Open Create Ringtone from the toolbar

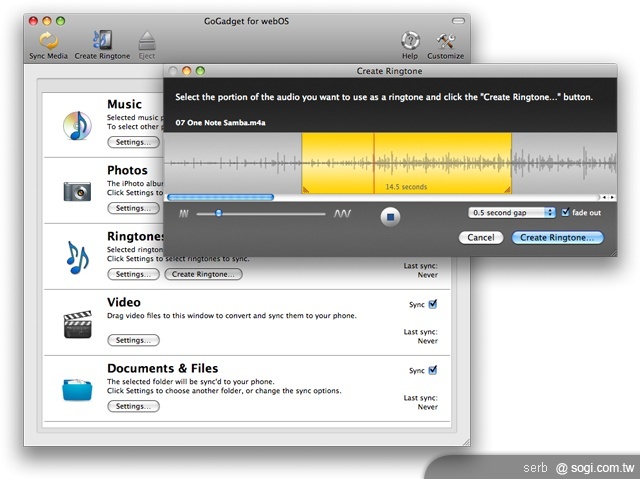pyautogui.click(x=101, y=41)
